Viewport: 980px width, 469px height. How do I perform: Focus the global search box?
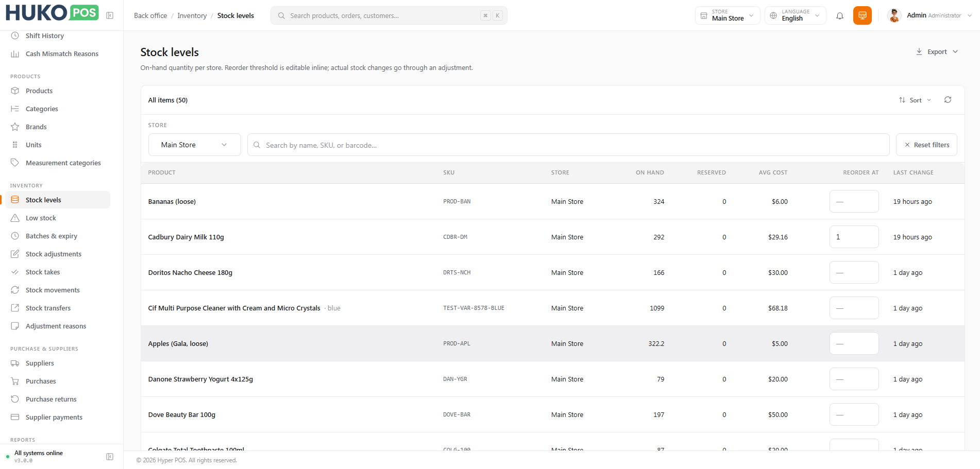(x=388, y=15)
